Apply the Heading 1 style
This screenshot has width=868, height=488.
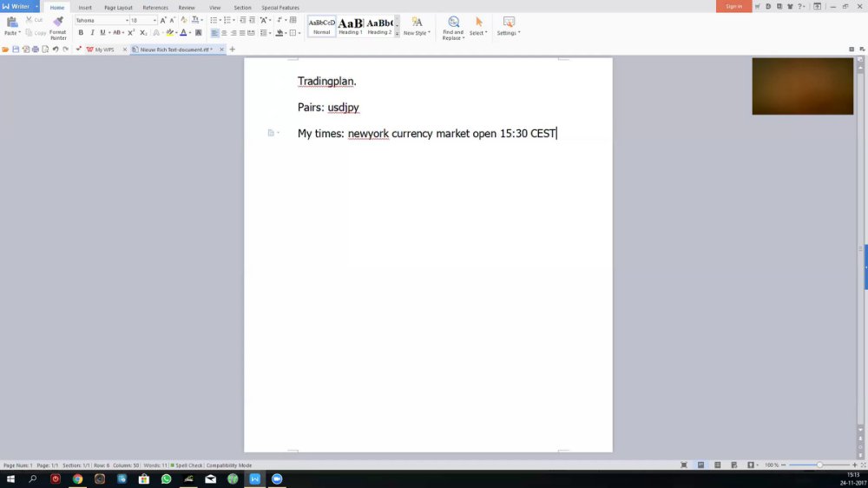(351, 27)
